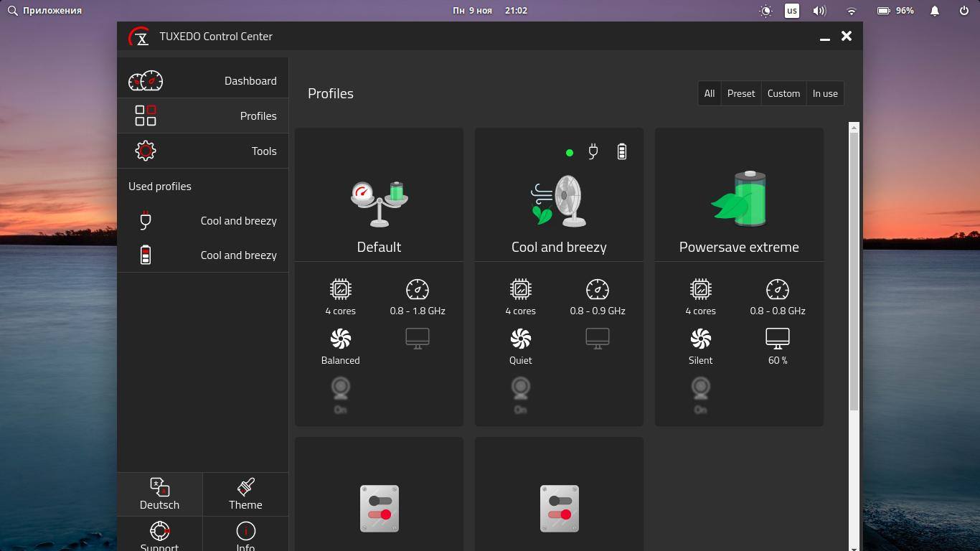Viewport: 980px width, 551px height.
Task: Click the 96% battery indicator in top bar
Action: pyautogui.click(x=896, y=11)
